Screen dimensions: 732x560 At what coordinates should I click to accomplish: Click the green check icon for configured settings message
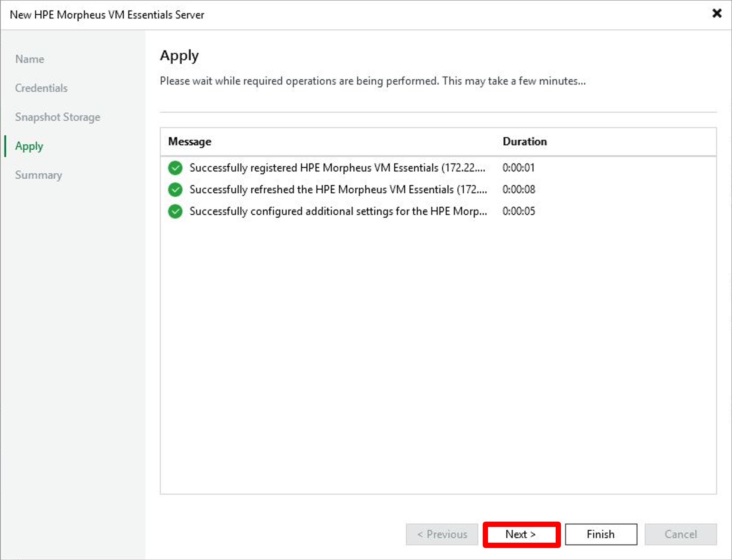pos(175,211)
